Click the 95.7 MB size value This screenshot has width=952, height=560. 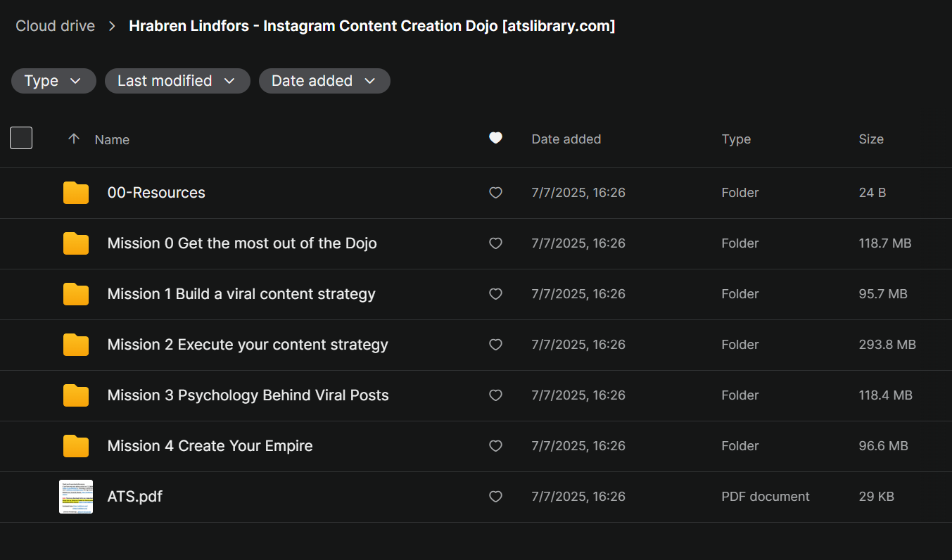(883, 294)
